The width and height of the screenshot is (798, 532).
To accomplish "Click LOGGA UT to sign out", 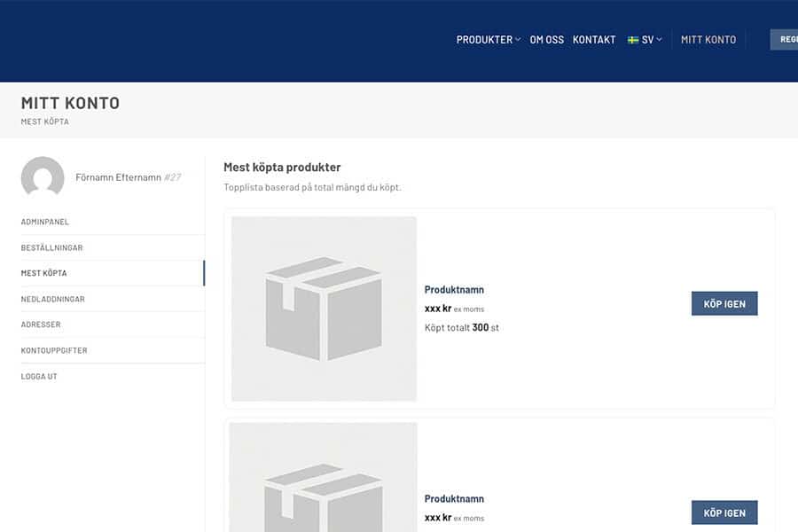I will pyautogui.click(x=40, y=376).
